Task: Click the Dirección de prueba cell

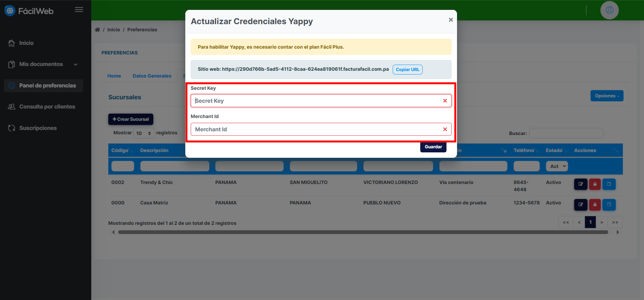Action: coord(463,203)
